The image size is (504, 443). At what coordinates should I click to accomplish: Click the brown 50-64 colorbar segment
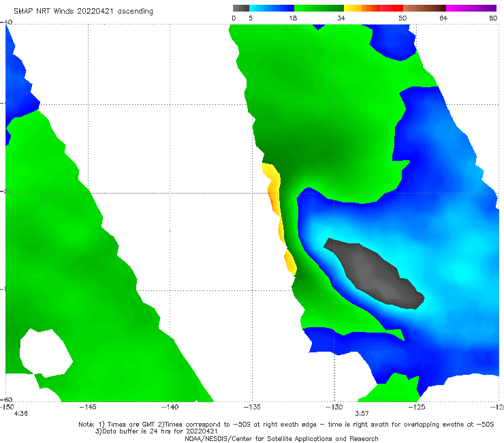[424, 8]
